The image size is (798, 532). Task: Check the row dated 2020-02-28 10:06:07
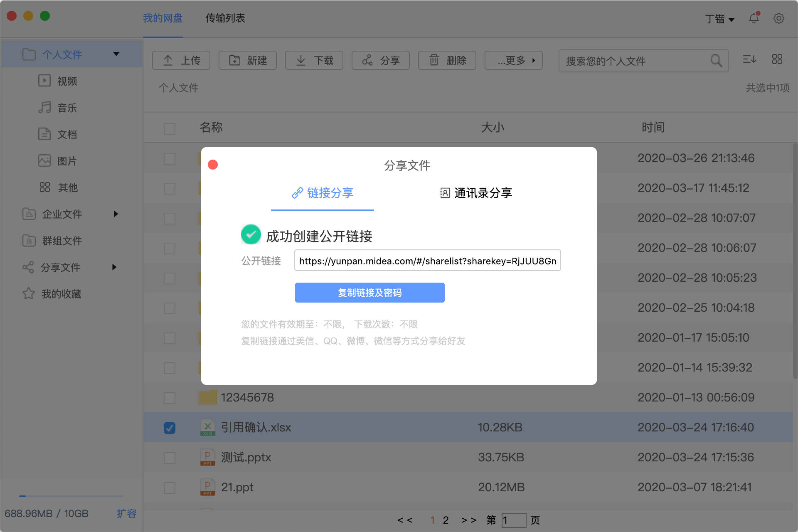[170, 248]
